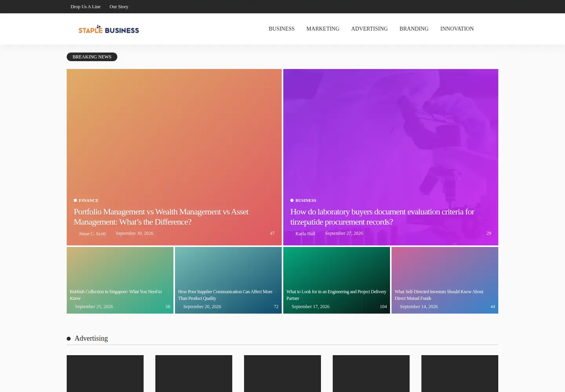Open Poor Supplier Communication article

point(225,295)
